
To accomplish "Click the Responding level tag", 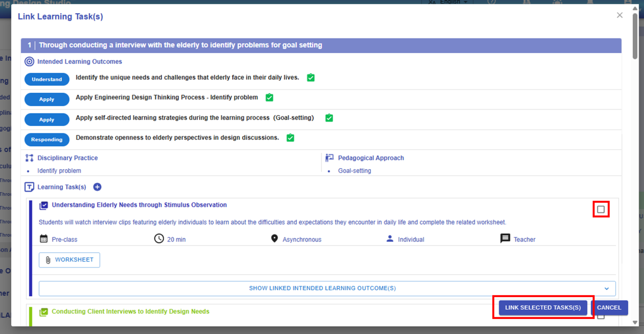I will [x=47, y=140].
